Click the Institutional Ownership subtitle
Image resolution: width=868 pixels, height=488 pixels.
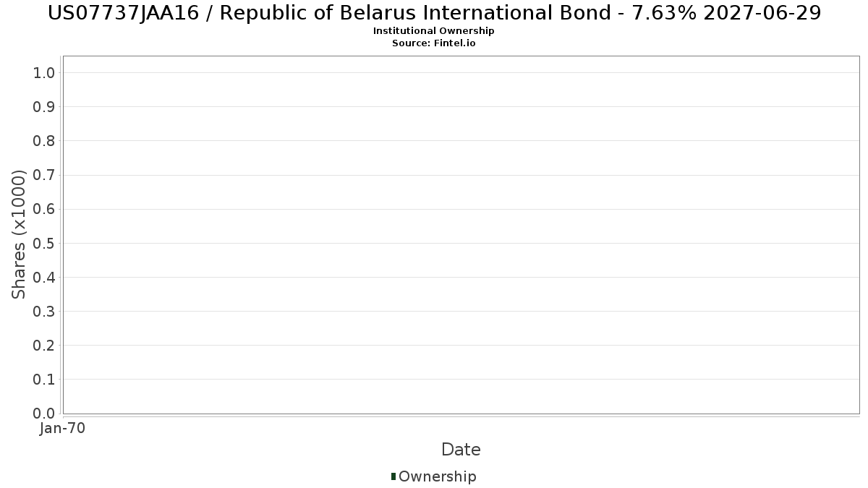pos(433,31)
